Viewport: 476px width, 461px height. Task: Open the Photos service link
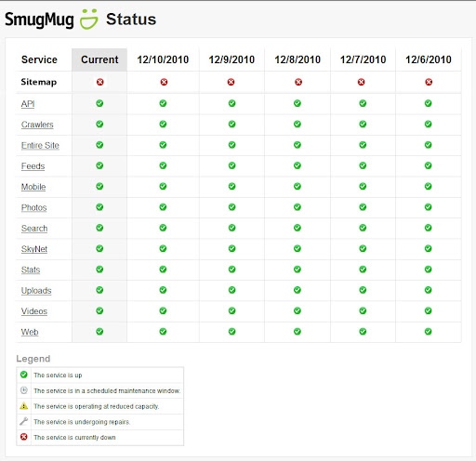[33, 207]
